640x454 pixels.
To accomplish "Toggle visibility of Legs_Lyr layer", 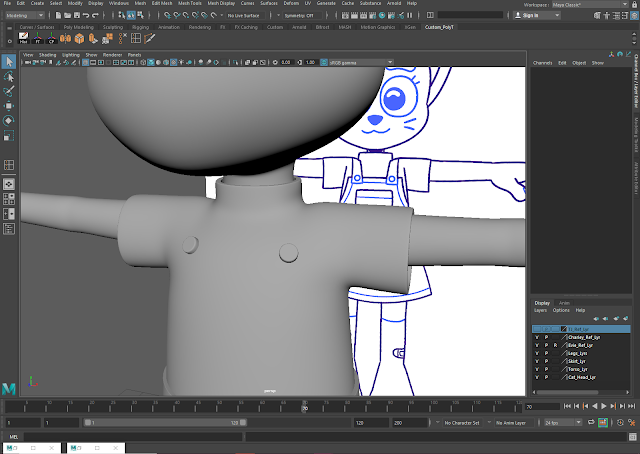I will pyautogui.click(x=537, y=353).
